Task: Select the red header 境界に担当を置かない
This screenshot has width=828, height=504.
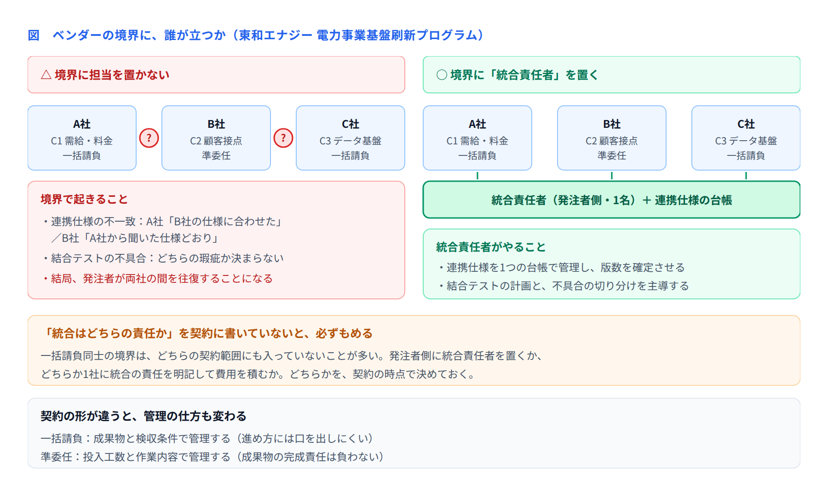Action: pos(216,75)
